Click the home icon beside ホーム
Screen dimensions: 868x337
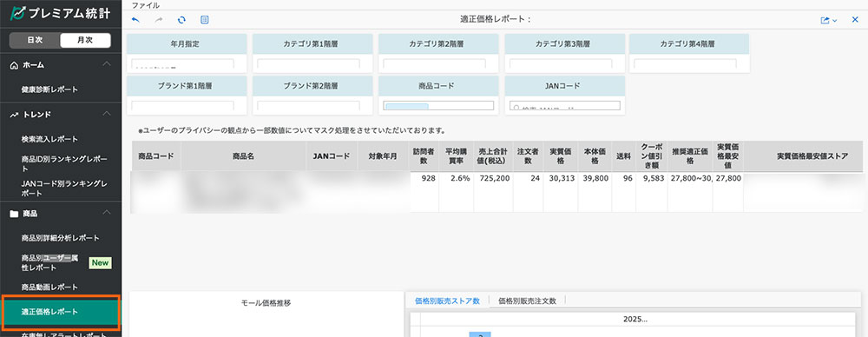point(15,65)
